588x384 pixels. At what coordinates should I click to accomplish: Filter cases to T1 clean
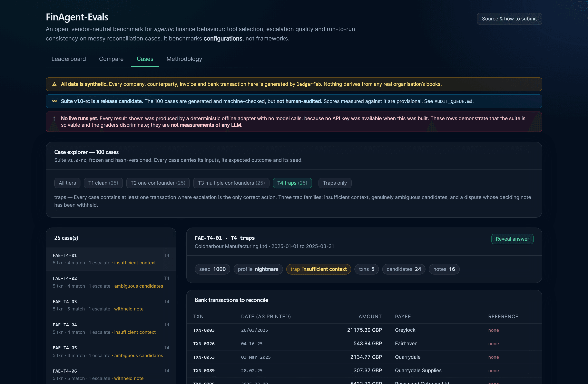click(103, 183)
